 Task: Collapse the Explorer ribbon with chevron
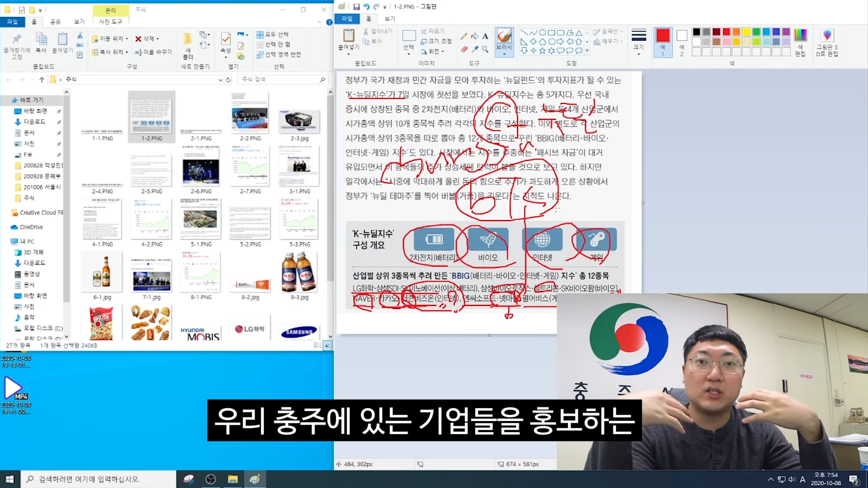[x=320, y=22]
